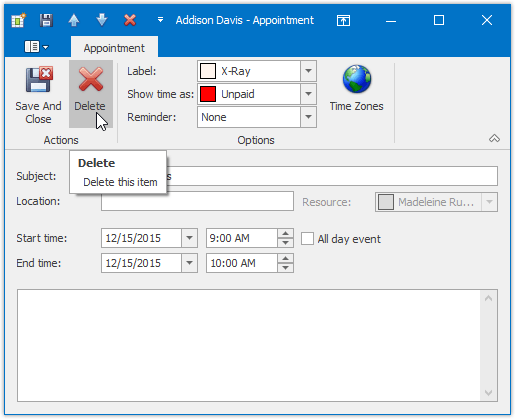515x419 pixels.
Task: Click the small red X in quick access toolbar
Action: [130, 20]
